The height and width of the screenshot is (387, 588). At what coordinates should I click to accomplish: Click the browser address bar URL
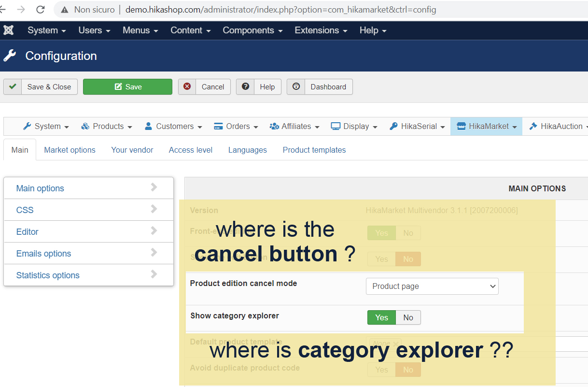[x=280, y=9]
